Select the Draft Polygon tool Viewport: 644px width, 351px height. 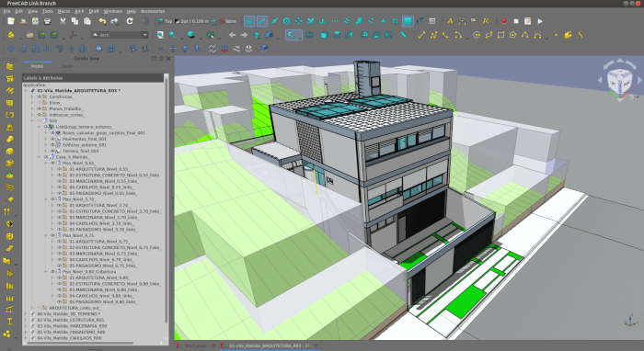coord(513,35)
